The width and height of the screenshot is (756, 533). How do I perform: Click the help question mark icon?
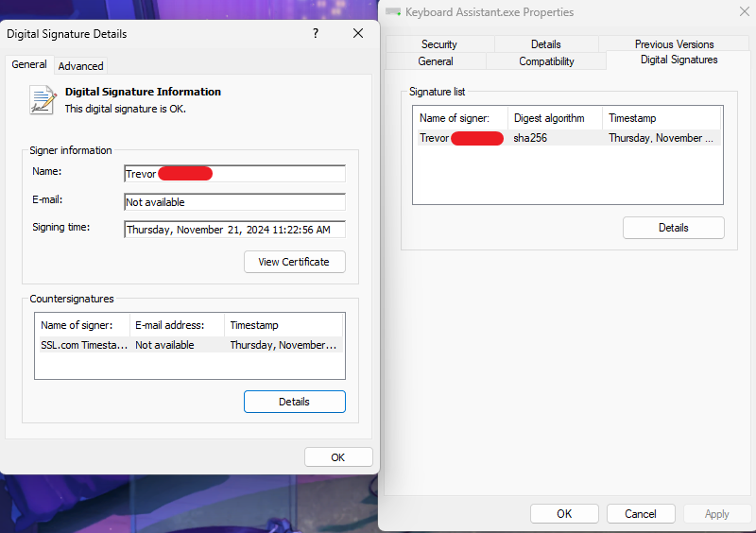click(x=316, y=33)
